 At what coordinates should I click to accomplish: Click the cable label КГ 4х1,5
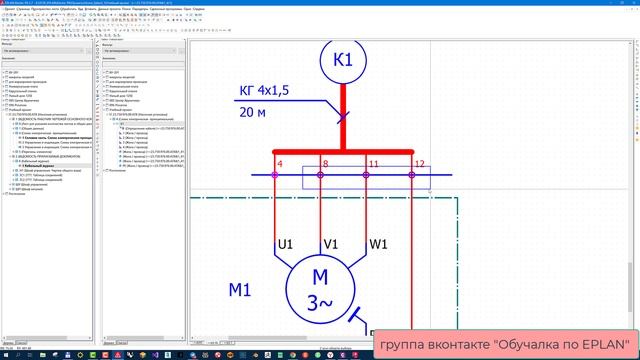coord(264,90)
